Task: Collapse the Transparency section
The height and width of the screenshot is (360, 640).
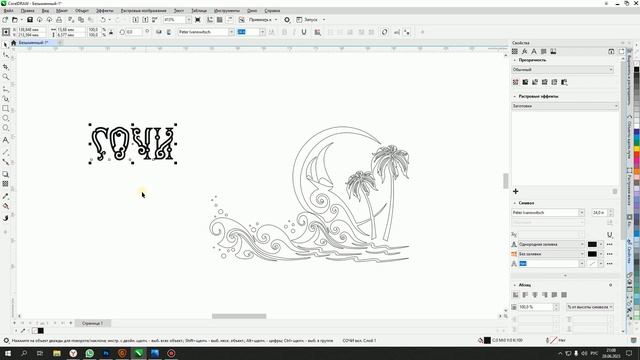Action: (x=515, y=60)
